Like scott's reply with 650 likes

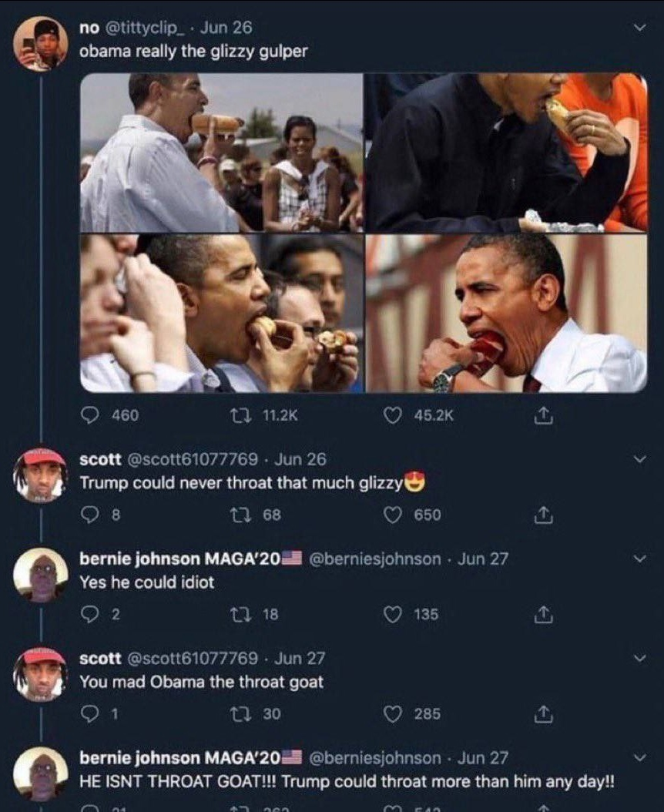pos(393,514)
